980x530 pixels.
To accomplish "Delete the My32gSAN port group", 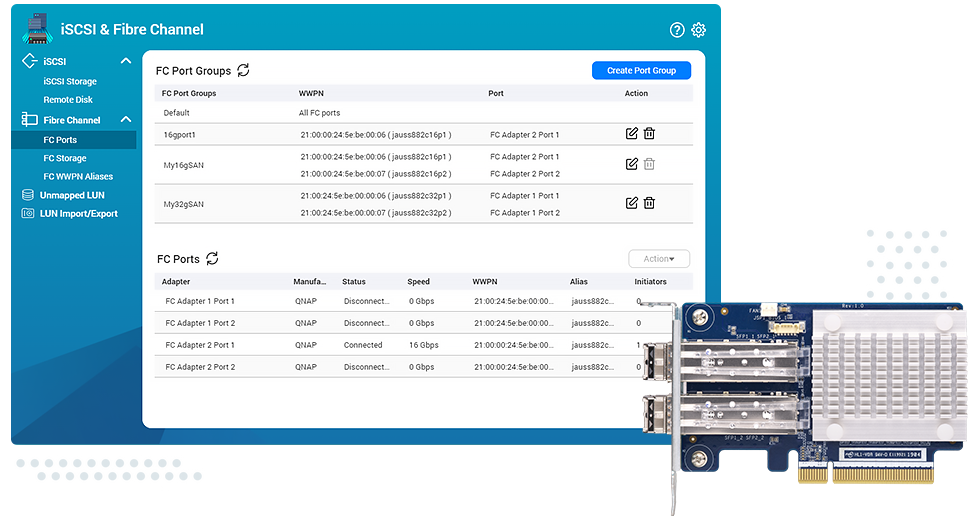I will [649, 203].
